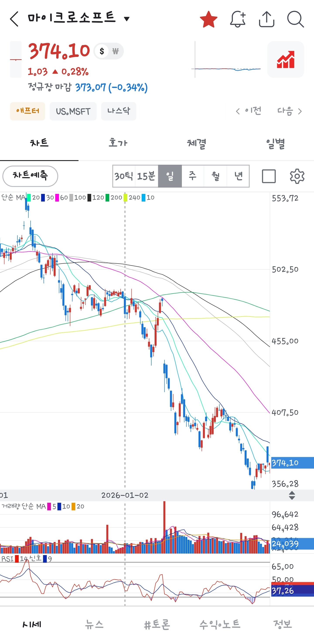Tap the volume MA 5 pink swatch
This screenshot has width=314, height=644.
tap(49, 507)
